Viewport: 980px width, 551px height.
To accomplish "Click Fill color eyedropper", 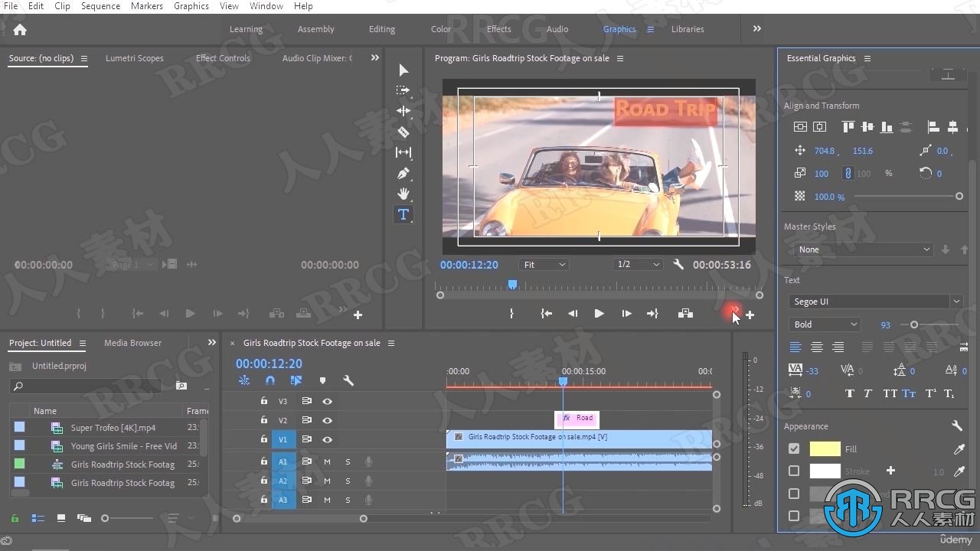I will pyautogui.click(x=959, y=449).
